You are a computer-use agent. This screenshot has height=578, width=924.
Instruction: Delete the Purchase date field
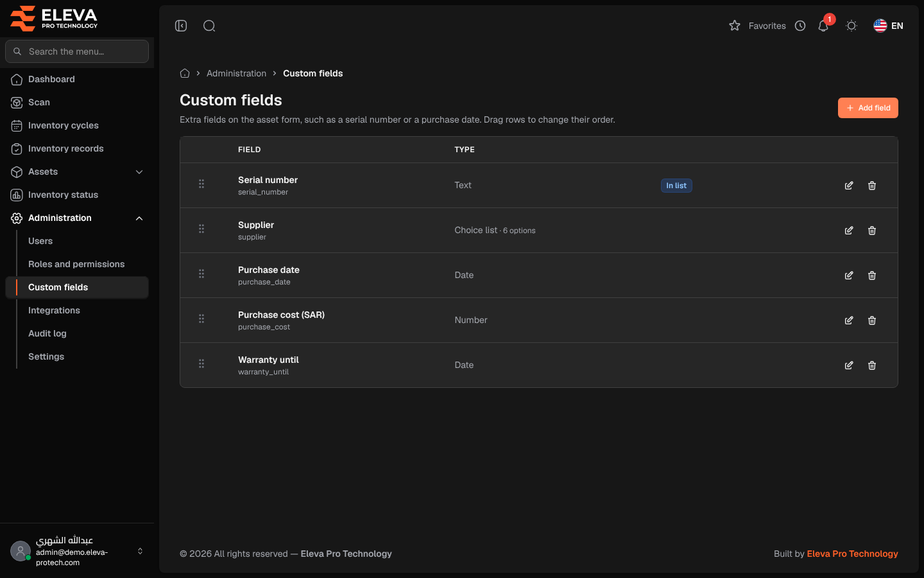(872, 276)
